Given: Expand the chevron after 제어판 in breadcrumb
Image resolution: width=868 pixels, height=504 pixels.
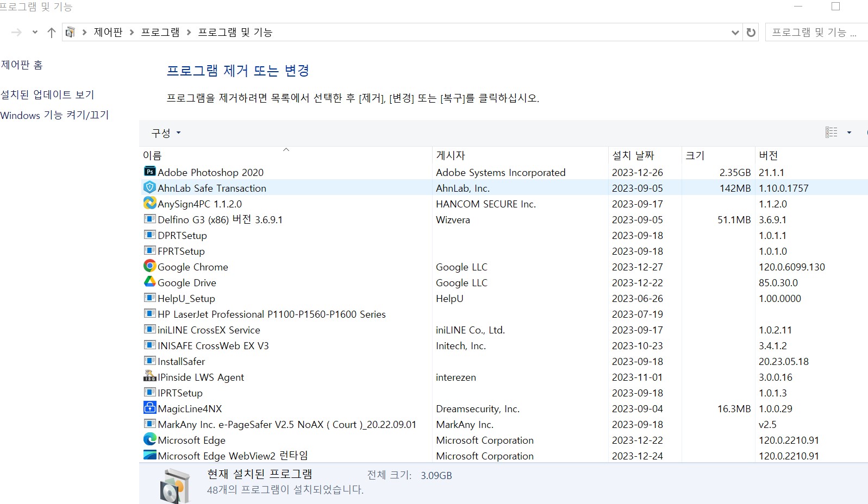Looking at the screenshot, I should pyautogui.click(x=132, y=33).
